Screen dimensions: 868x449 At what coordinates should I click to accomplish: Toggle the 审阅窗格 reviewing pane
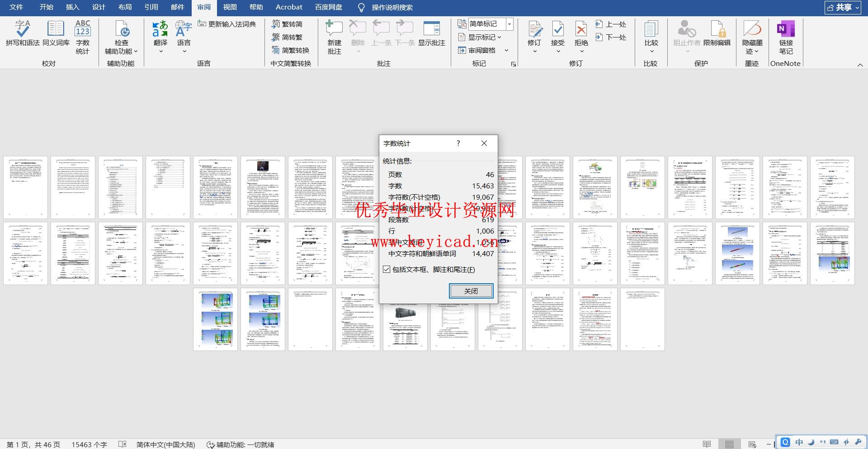coord(477,50)
